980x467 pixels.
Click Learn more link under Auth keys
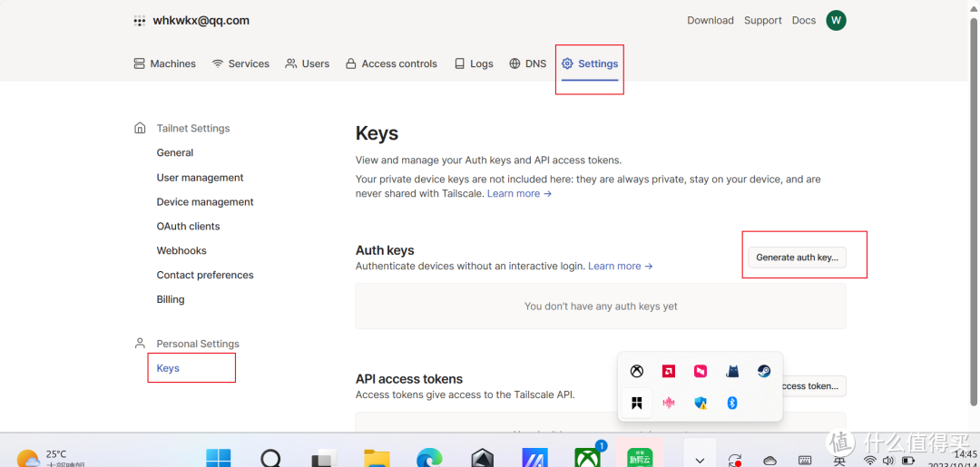[620, 266]
